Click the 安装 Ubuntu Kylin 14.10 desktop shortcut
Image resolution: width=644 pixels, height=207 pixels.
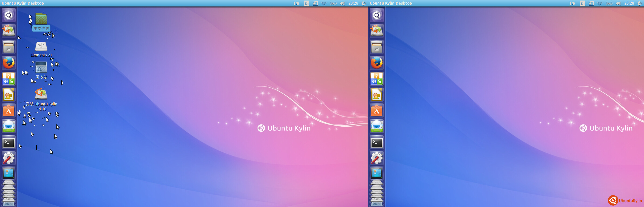(x=41, y=94)
